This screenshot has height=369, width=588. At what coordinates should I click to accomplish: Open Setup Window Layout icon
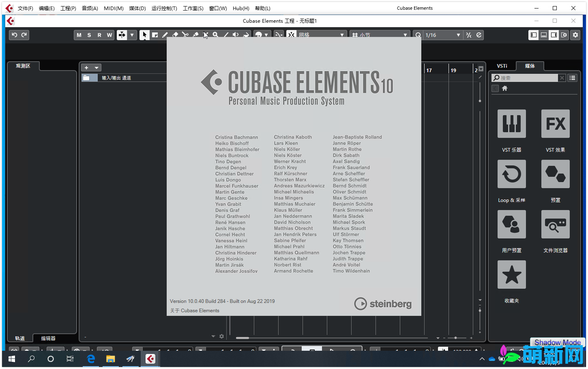(x=564, y=35)
